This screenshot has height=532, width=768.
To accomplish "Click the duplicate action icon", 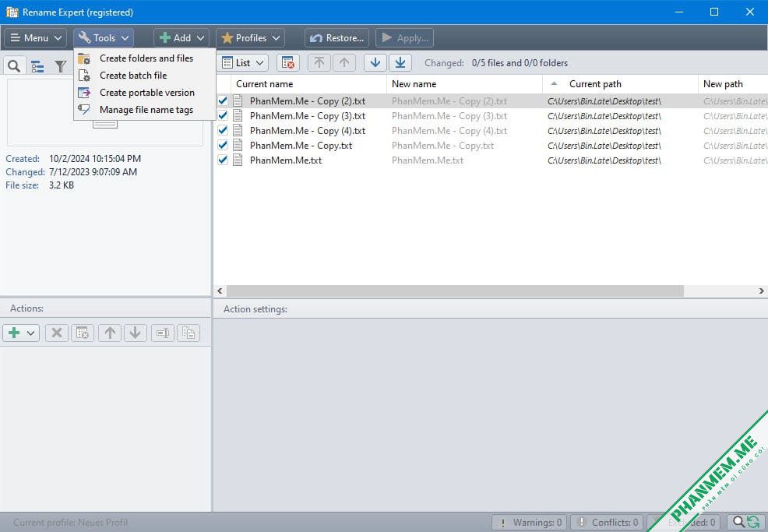I will click(x=188, y=333).
